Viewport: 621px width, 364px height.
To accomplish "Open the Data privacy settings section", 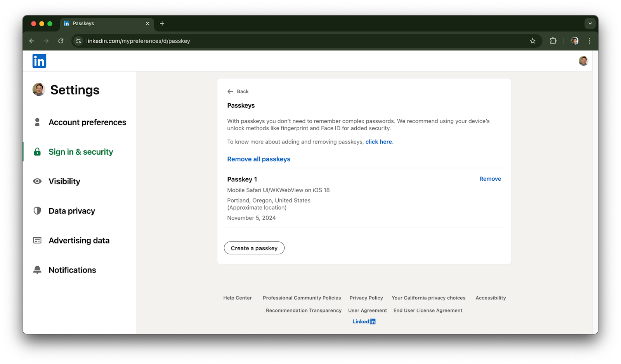I will pos(72,211).
